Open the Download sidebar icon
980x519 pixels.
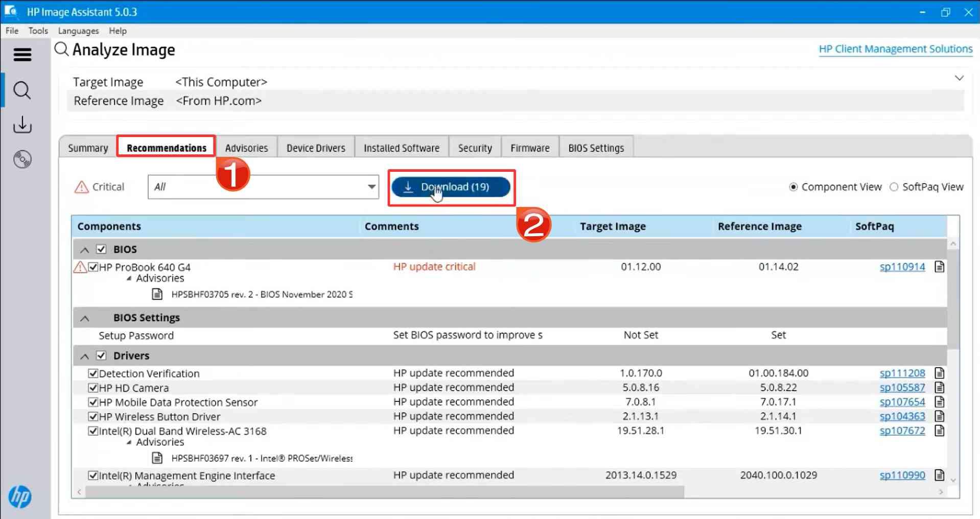(x=22, y=125)
